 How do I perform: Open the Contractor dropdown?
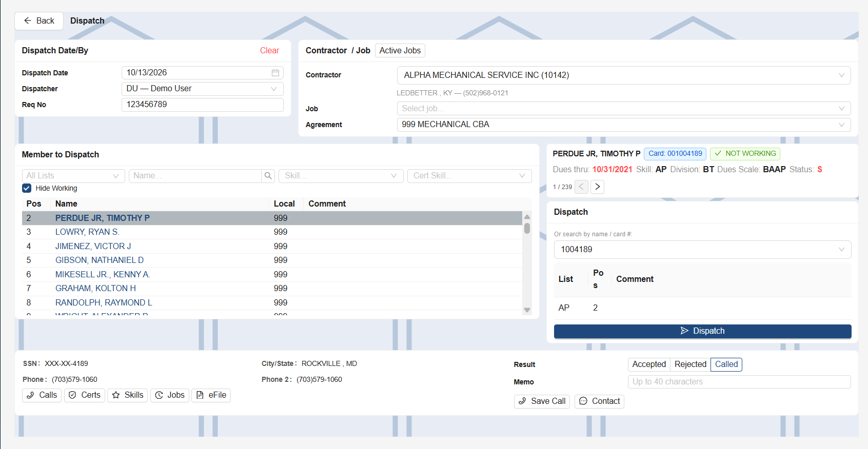pyautogui.click(x=624, y=75)
